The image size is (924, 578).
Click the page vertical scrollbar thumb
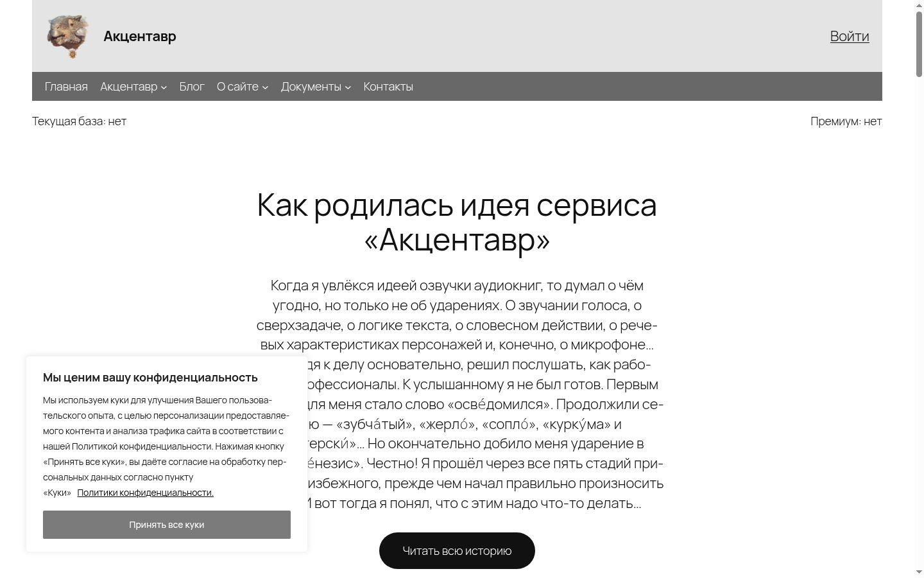(919, 44)
